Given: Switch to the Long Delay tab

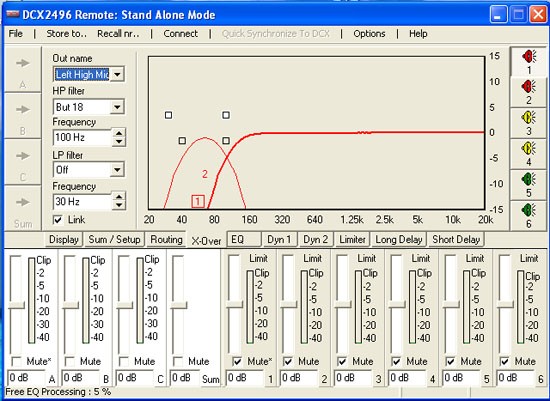Looking at the screenshot, I should (399, 240).
